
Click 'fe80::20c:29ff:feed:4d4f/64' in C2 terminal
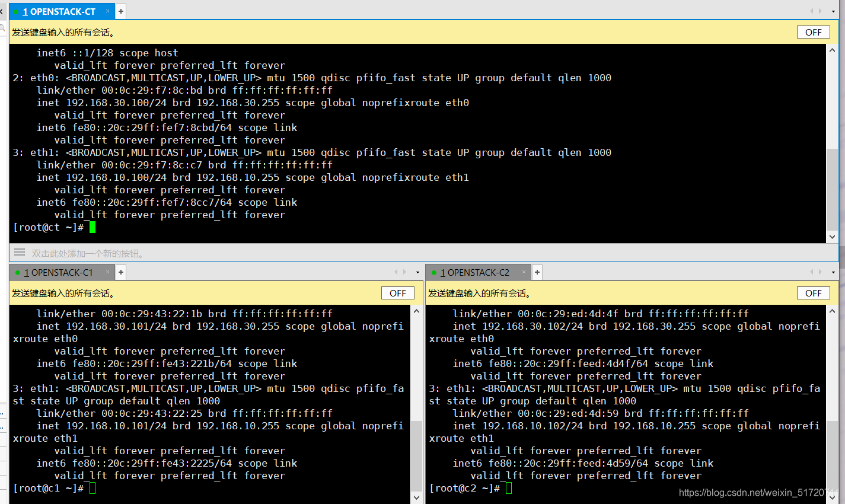[568, 363]
